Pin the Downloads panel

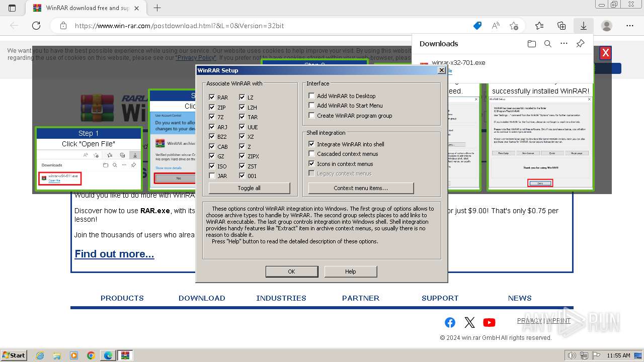[x=580, y=44]
